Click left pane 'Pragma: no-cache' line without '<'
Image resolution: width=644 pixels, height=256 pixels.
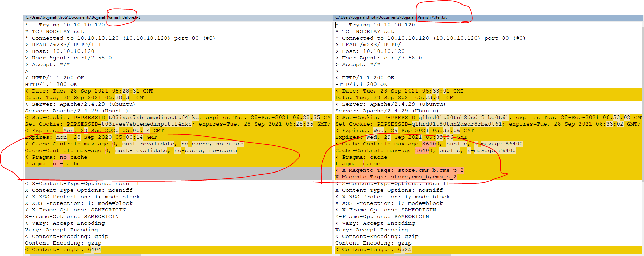[178, 164]
